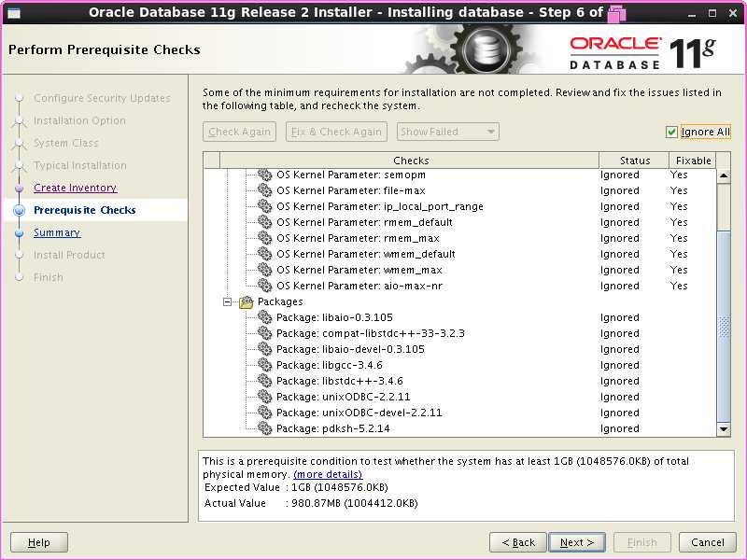Viewport: 747px width, 560px height.
Task: Click the Fixable column header
Action: (693, 161)
